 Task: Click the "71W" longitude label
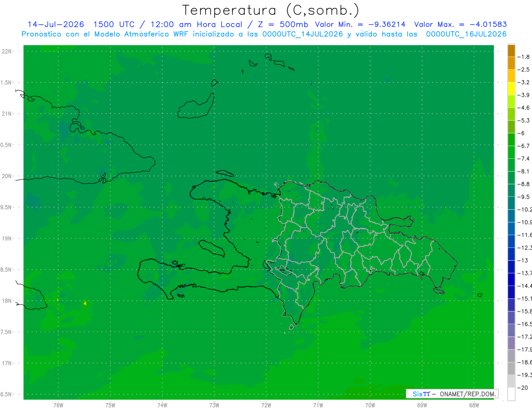pos(318,405)
